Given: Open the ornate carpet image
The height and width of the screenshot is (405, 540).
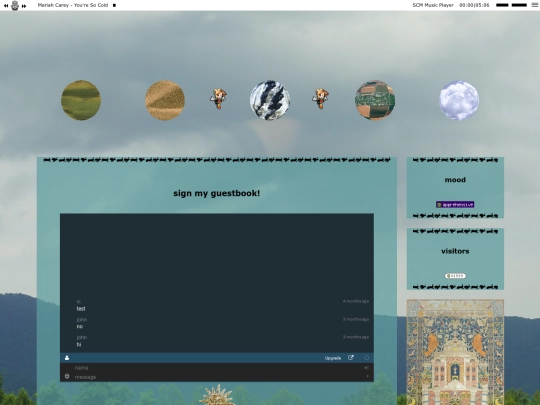Looking at the screenshot, I should click(455, 352).
